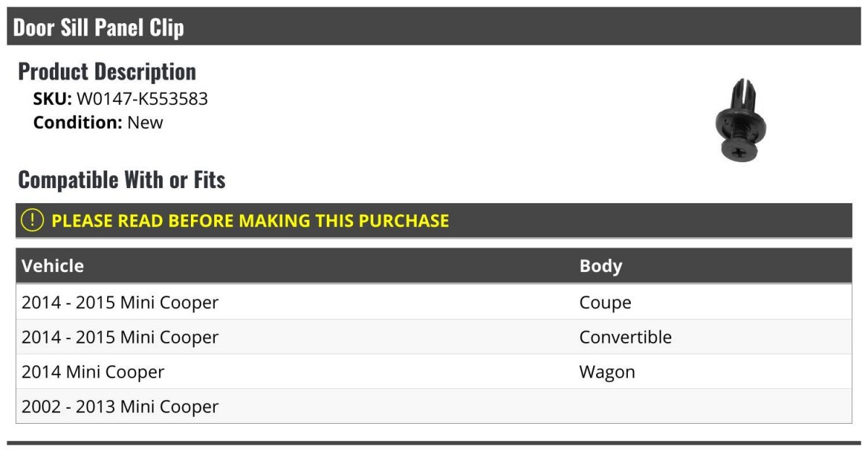Click the warning exclamation circle icon
868x452 pixels.
tap(33, 221)
